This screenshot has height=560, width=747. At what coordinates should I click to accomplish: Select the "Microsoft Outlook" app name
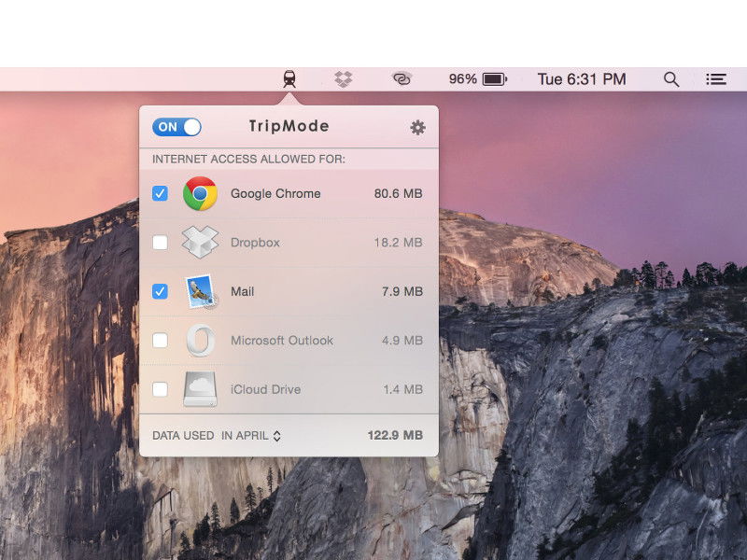pyautogui.click(x=282, y=341)
